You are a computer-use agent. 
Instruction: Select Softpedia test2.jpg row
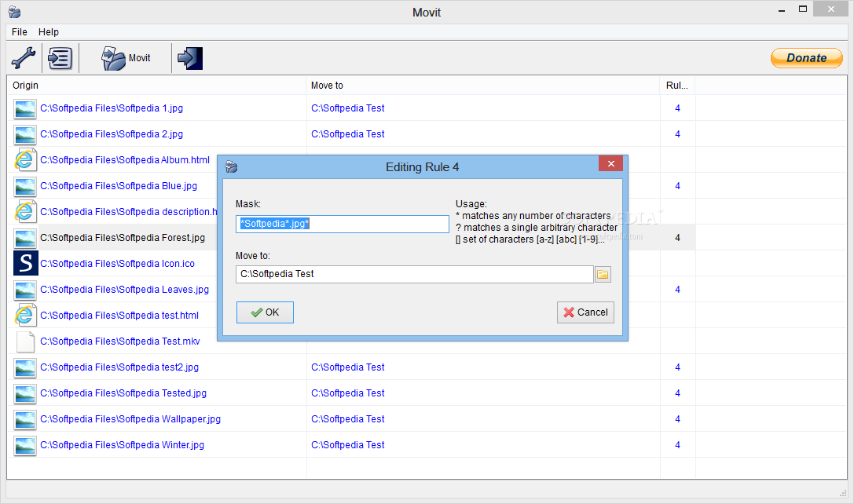(351, 367)
